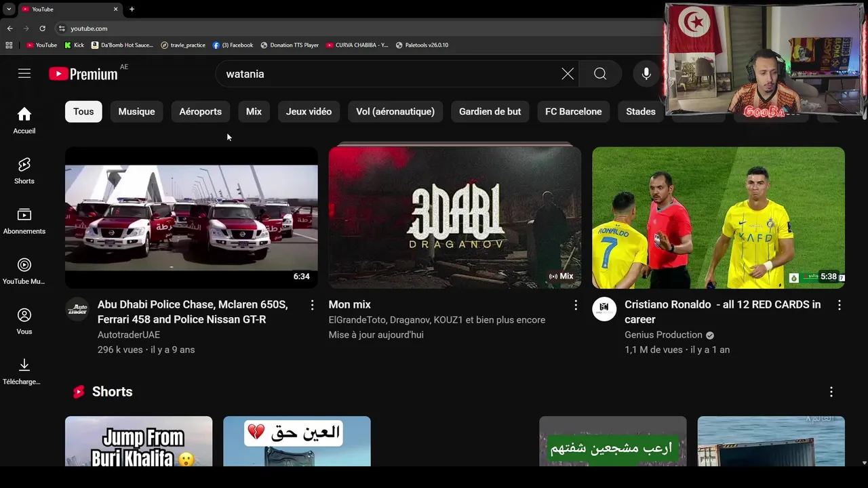This screenshot has height=488, width=868.
Task: Click the YouTube Premium logo
Action: 83,74
